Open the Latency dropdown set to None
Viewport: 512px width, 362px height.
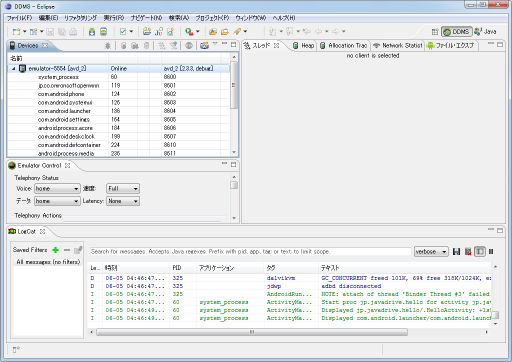[123, 201]
